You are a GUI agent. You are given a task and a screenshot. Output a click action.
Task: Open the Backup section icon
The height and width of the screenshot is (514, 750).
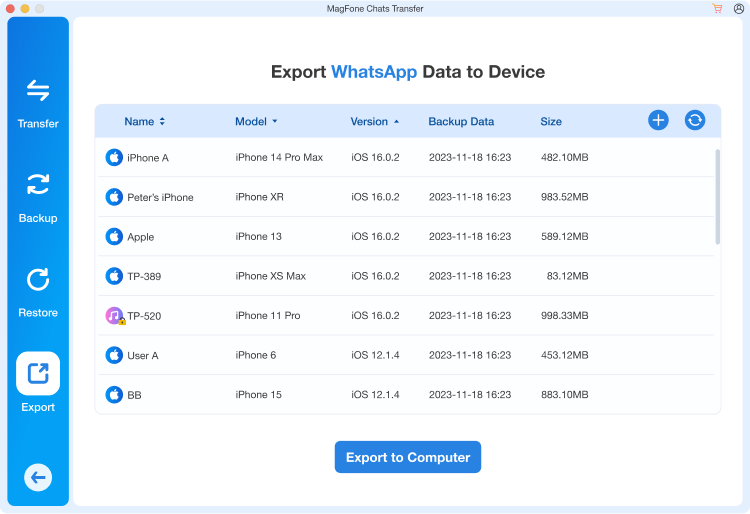coord(38,185)
